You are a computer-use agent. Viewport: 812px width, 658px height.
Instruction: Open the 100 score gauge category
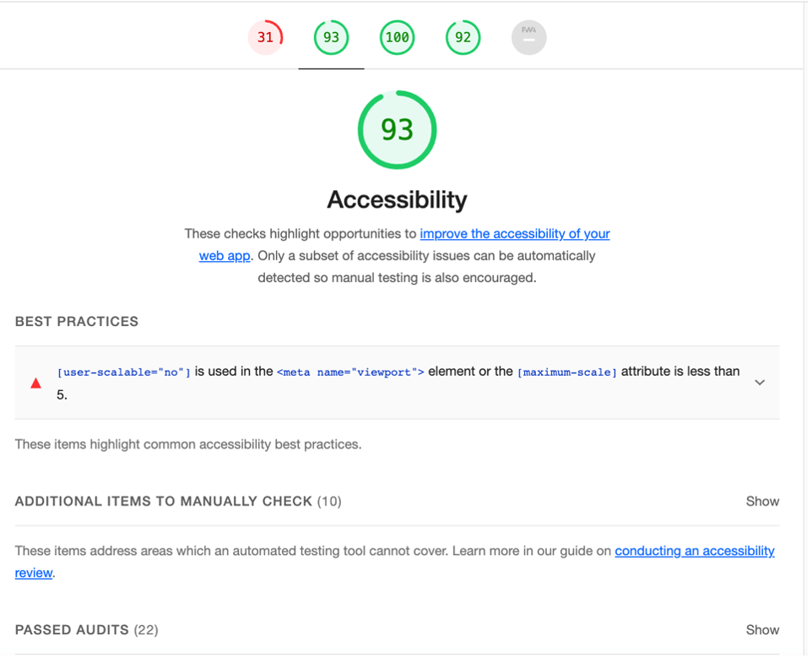coord(398,37)
